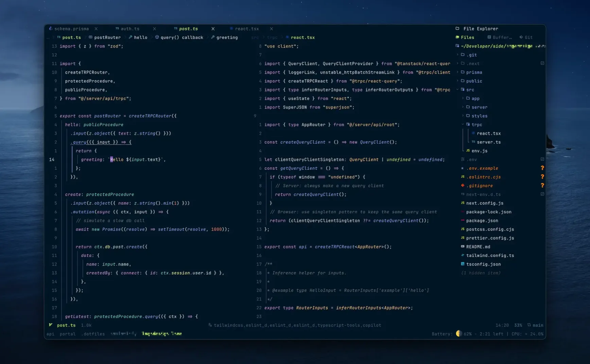Screen dimensions: 590x364
Task: Click the JS icon beside next.config.js
Action: coord(463,203)
